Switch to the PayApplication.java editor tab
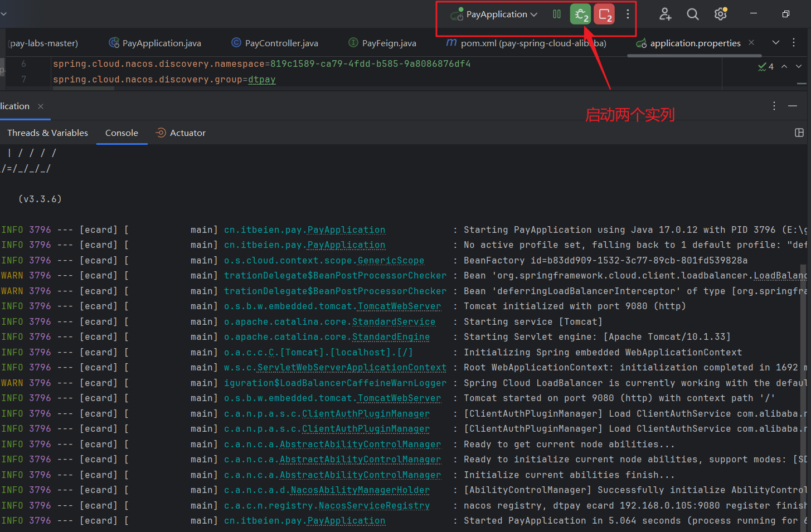The image size is (811, 532). 155,43
